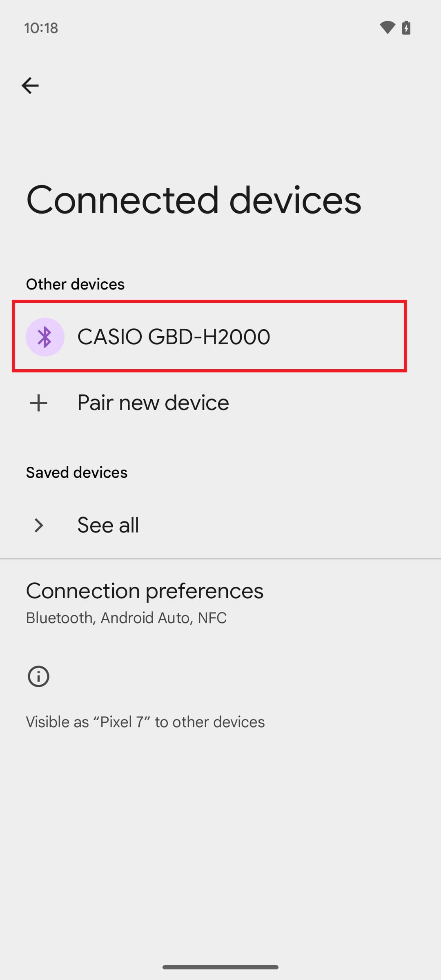Tap the home gesture bar
441x980 pixels.
click(220, 967)
